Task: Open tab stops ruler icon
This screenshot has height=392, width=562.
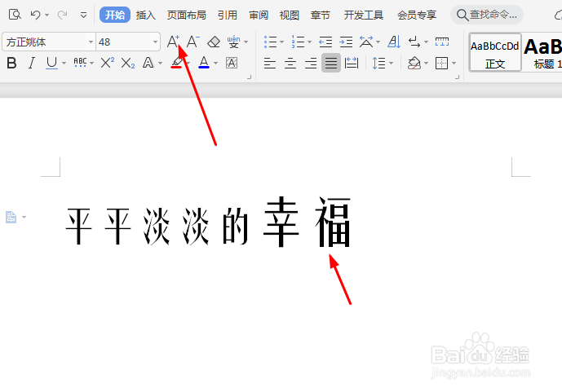Action: click(441, 42)
